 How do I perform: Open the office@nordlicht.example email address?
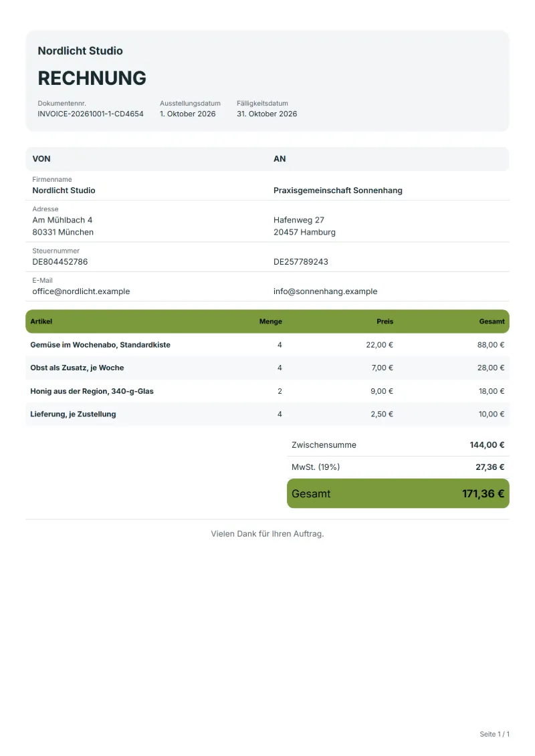(x=81, y=291)
